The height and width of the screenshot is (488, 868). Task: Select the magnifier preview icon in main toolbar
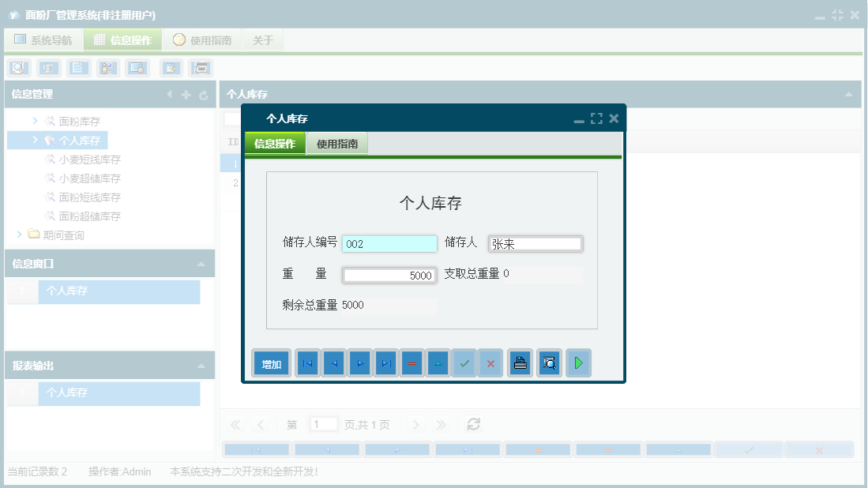tap(17, 68)
